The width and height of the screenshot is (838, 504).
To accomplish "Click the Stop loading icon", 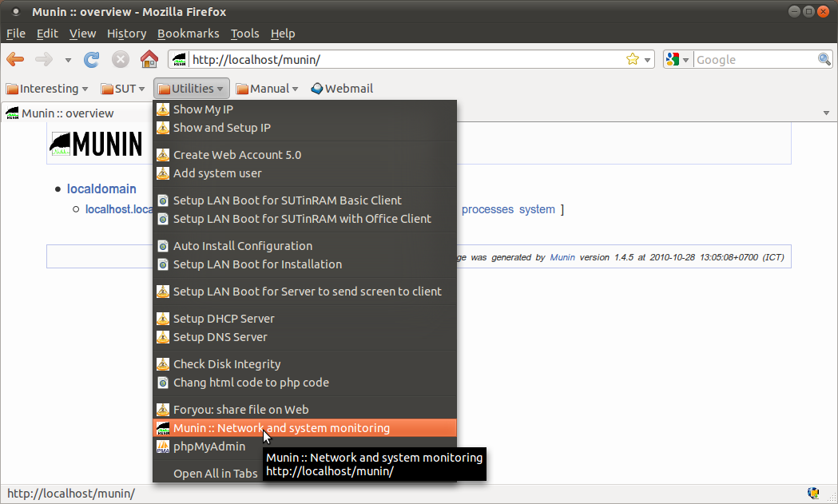I will point(121,59).
